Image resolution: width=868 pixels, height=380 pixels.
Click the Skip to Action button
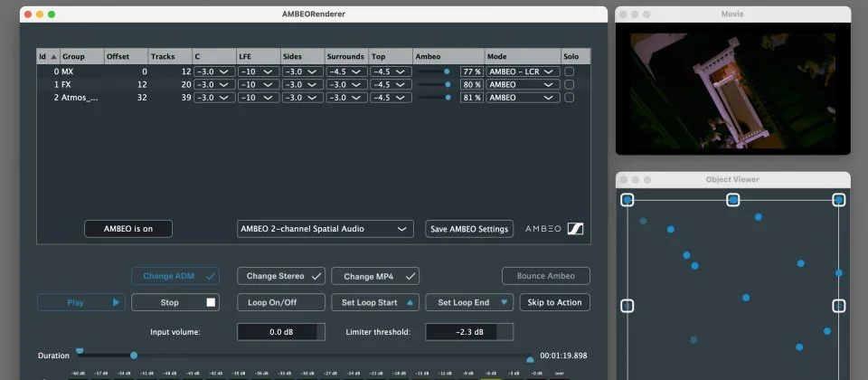pyautogui.click(x=555, y=302)
